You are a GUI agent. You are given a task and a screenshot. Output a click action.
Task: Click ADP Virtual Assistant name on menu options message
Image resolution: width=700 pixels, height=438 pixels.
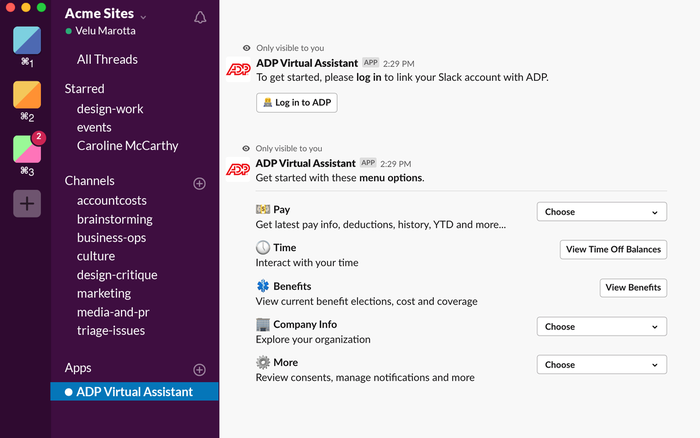click(x=306, y=163)
